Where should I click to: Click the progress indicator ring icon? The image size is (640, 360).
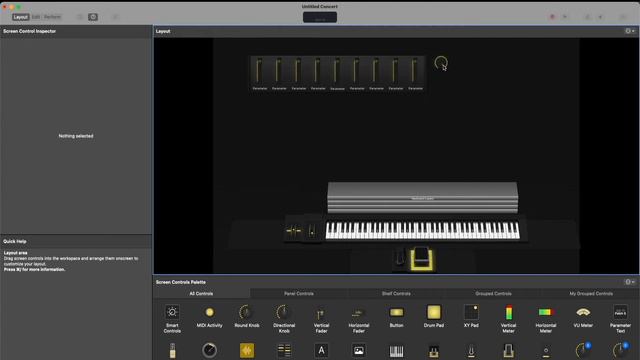pyautogui.click(x=209, y=351)
